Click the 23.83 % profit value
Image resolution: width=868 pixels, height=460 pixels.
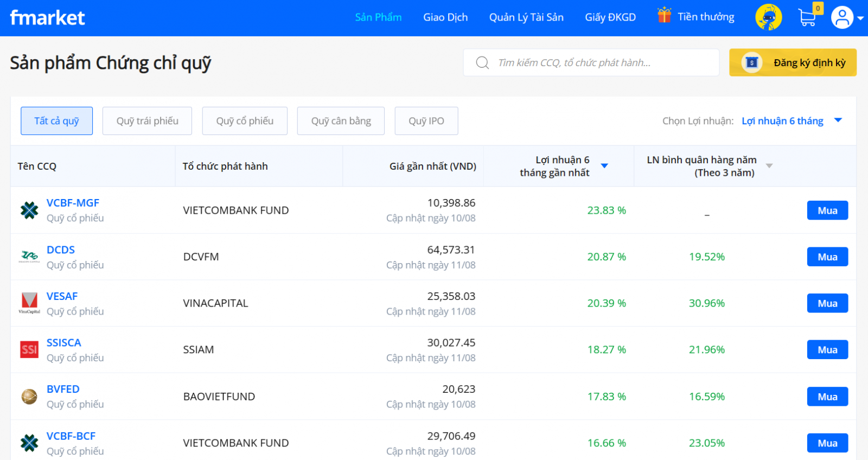(607, 210)
